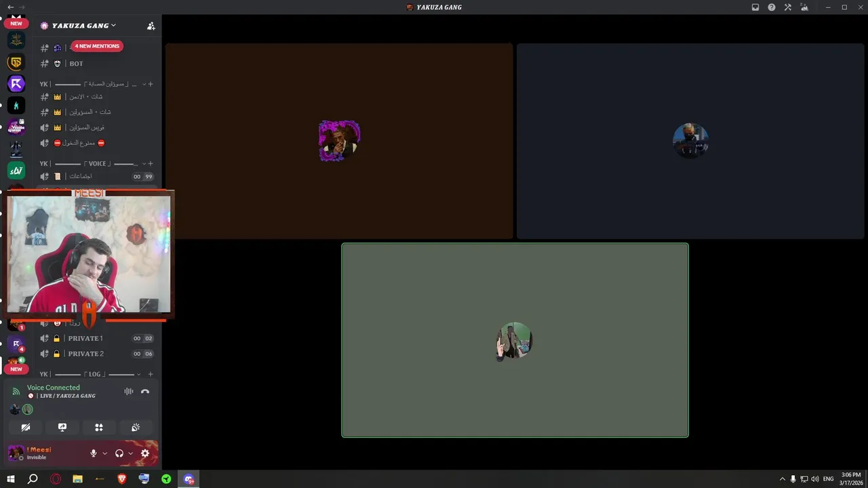Open microphone input options chevron
Screen dimensions: 868x488
(104, 453)
